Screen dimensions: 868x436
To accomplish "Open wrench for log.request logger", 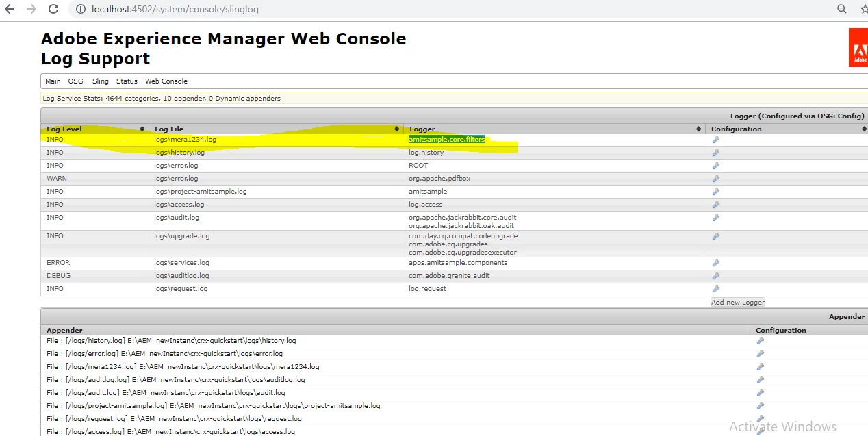I will tap(715, 289).
